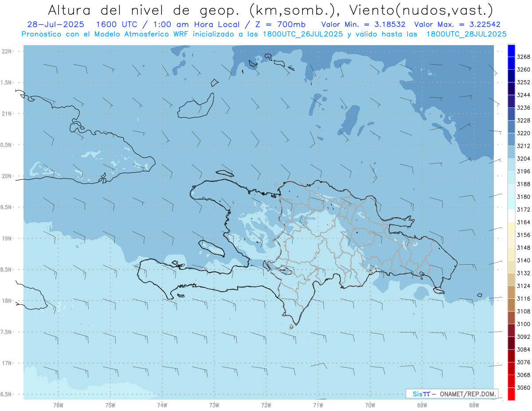Screen dimensions: 532x411
Task: Click the 19N latitude axis label
Action: (x=7, y=239)
